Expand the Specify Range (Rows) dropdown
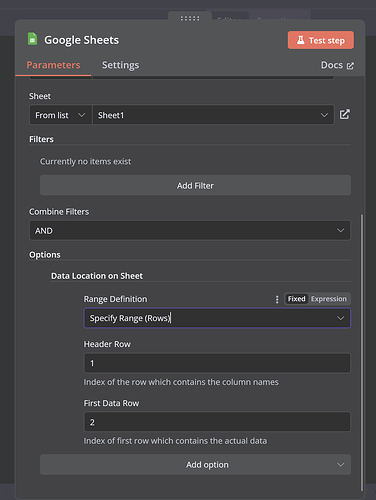Screen dimensions: 376x500 click(x=217, y=318)
